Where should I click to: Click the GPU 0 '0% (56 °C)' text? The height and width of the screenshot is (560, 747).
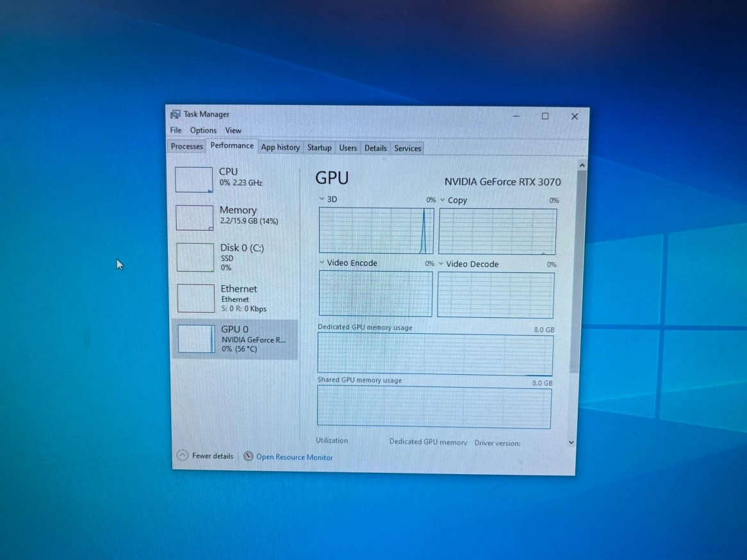tap(239, 349)
